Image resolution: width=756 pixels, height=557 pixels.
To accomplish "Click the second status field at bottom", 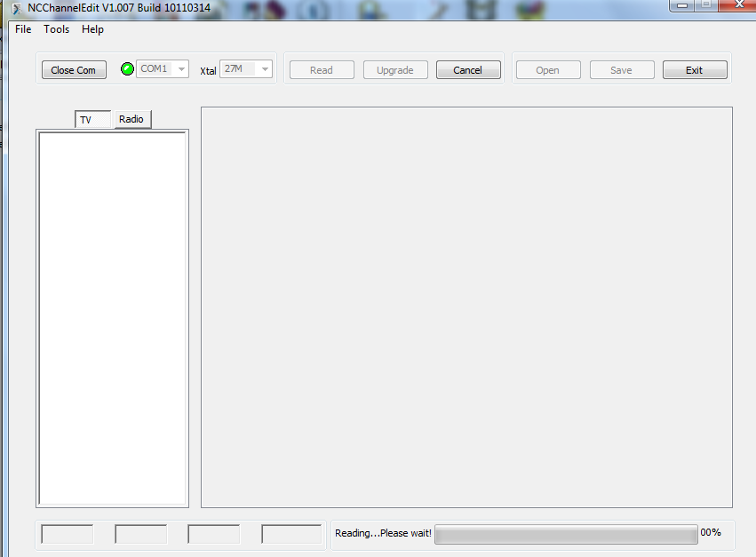I will point(140,534).
